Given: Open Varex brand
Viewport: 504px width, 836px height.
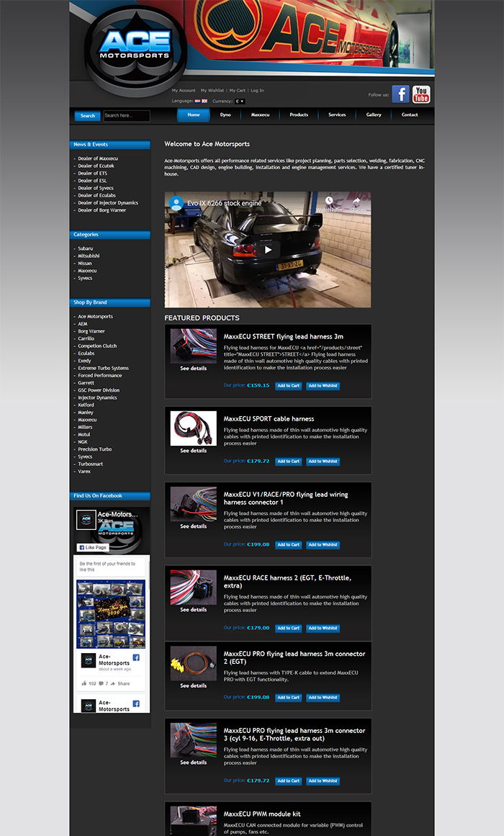Looking at the screenshot, I should pos(84,472).
